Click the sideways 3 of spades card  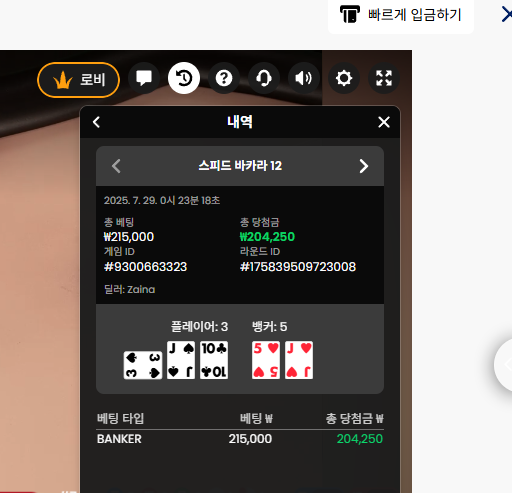[143, 365]
